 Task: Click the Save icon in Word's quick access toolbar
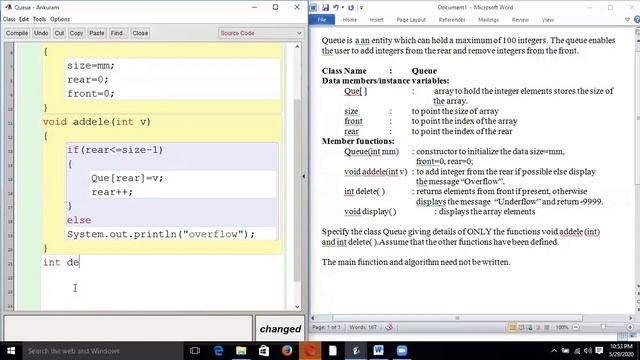[x=325, y=7]
